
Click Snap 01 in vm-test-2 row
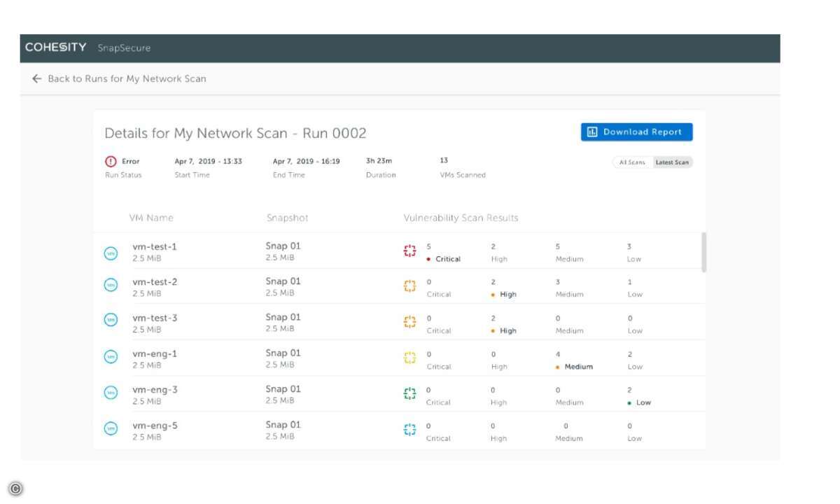[283, 281]
